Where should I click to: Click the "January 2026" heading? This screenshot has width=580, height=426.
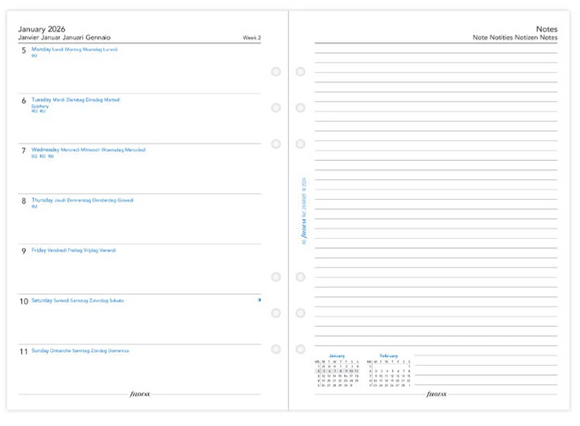click(x=41, y=29)
